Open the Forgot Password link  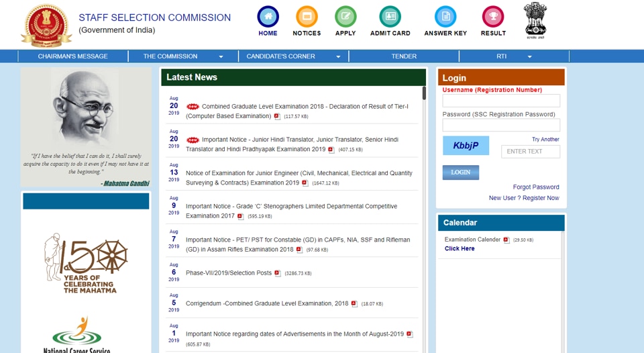(536, 187)
